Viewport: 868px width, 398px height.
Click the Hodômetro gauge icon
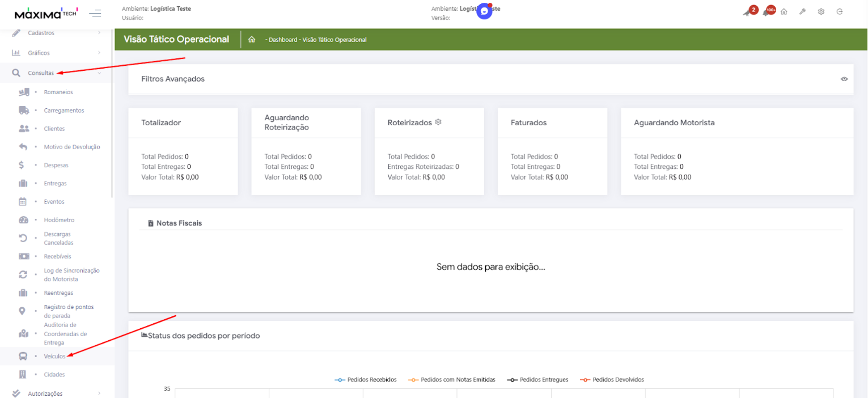(x=24, y=220)
